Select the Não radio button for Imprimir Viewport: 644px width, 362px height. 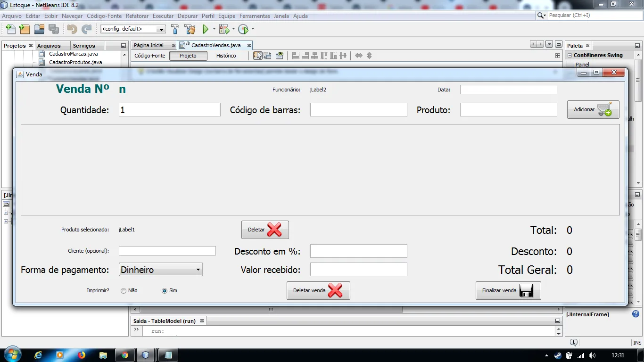pos(124,291)
